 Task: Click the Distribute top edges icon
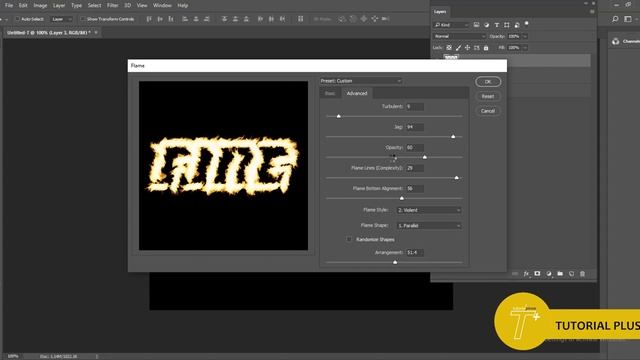[x=224, y=19]
